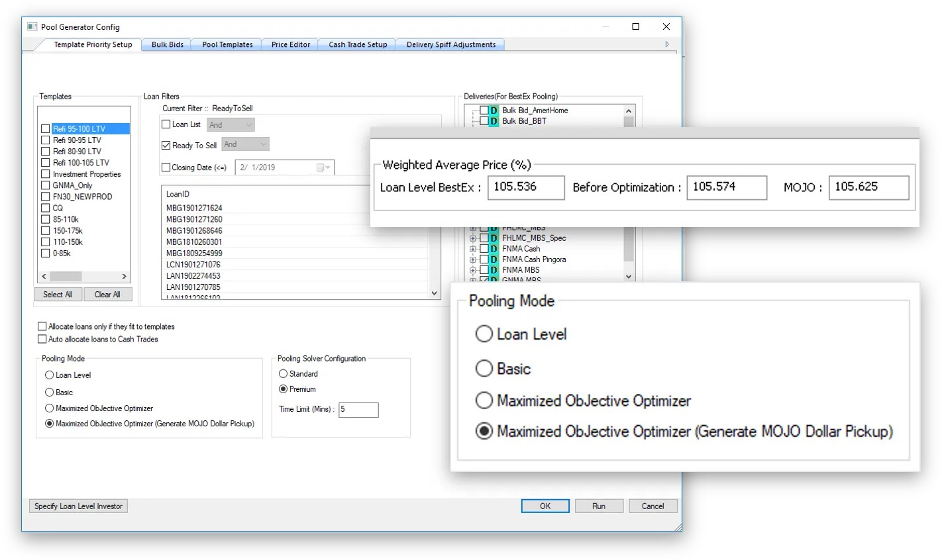This screenshot has width=942, height=560.
Task: Expand the FNMA MBS tree node
Action: (473, 270)
